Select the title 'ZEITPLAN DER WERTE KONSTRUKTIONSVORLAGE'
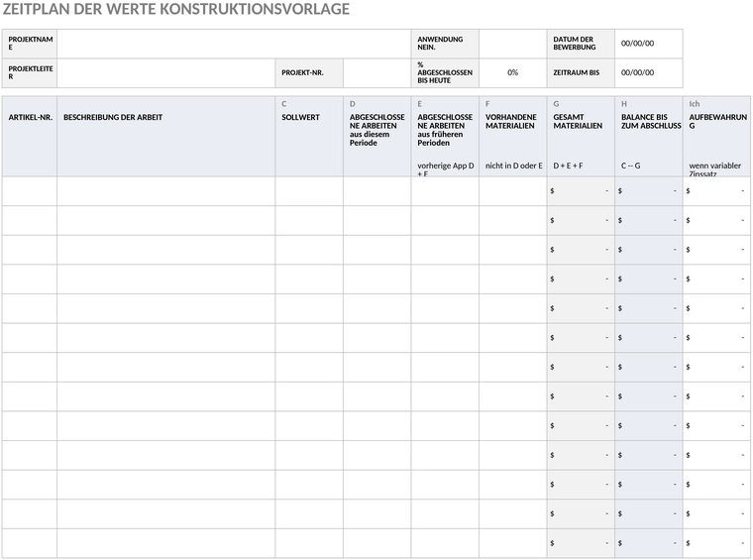 point(176,9)
